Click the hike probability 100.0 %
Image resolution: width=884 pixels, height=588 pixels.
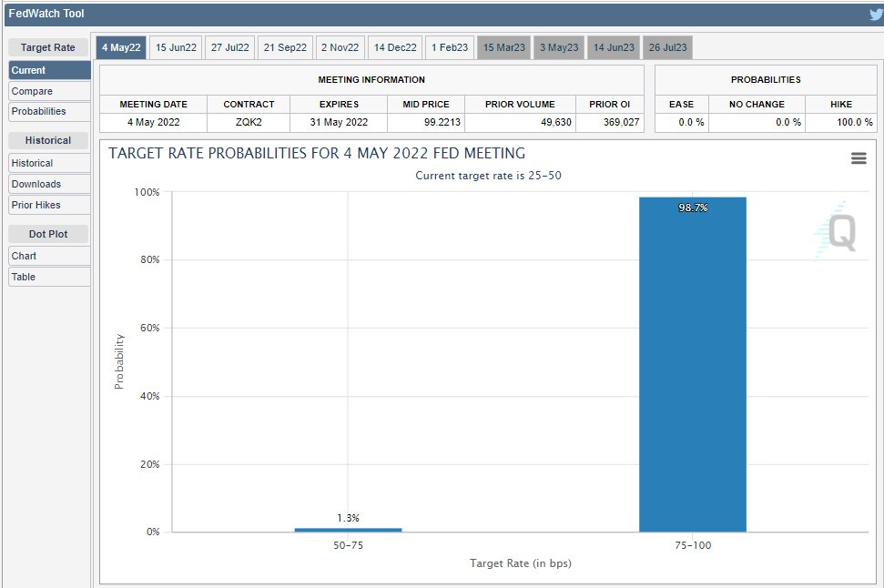(x=854, y=122)
